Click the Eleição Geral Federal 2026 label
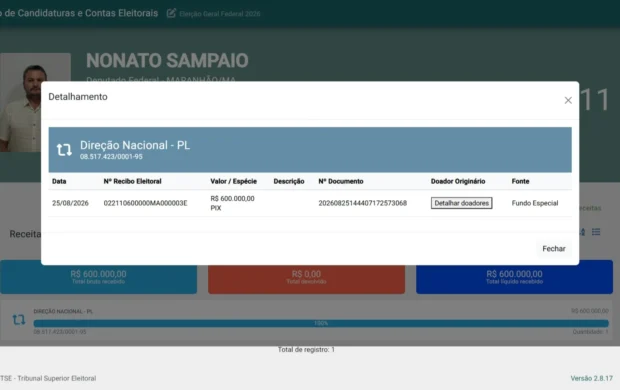Screen dimensions: 620x390 [x=220, y=14]
